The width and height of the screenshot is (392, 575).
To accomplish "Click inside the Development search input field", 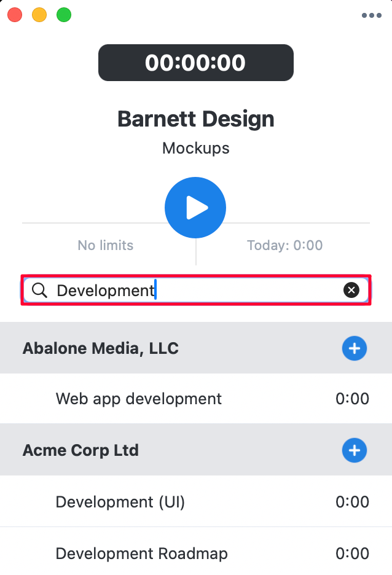I will [196, 290].
